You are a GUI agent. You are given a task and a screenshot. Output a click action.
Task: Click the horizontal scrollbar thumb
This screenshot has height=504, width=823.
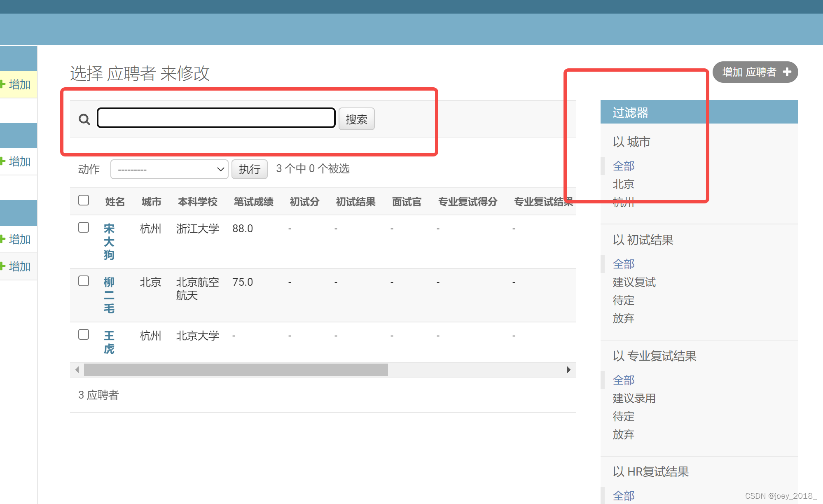tap(236, 370)
